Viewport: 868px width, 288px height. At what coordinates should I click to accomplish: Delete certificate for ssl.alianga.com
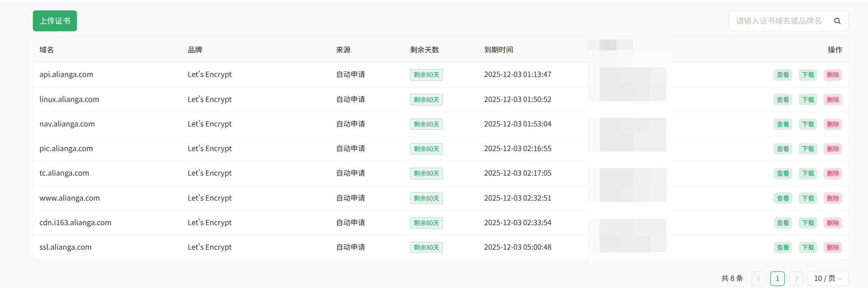click(x=833, y=248)
